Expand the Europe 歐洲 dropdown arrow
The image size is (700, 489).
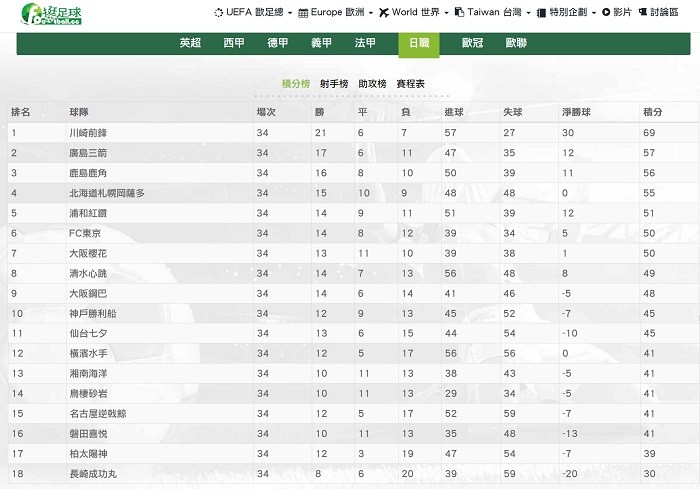pos(371,13)
